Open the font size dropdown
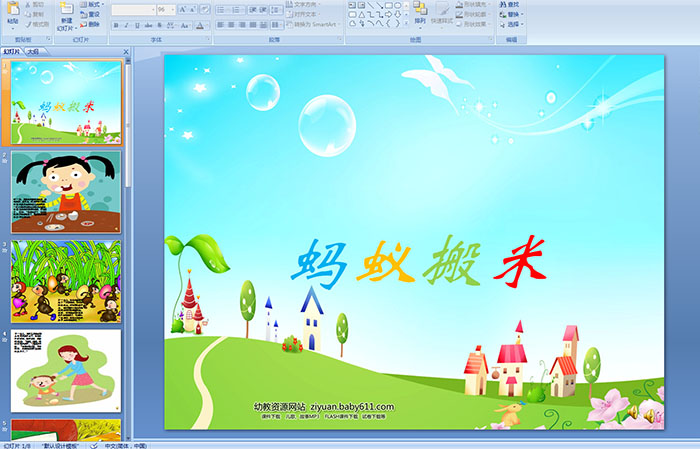Viewport: 700px width, 449px height. tap(172, 9)
